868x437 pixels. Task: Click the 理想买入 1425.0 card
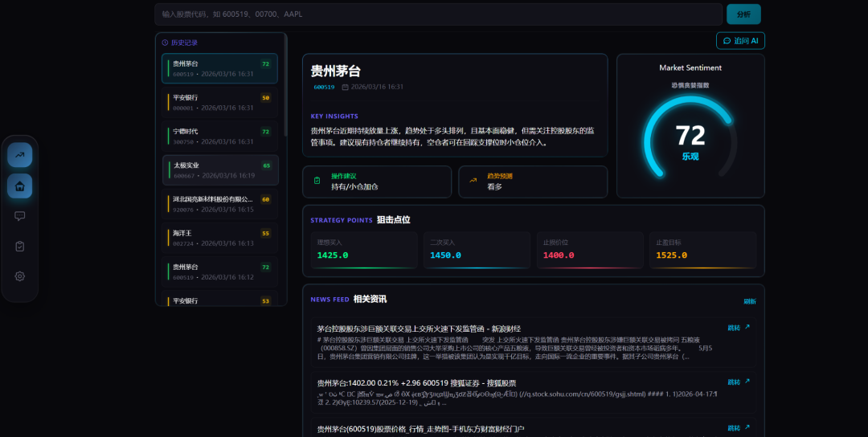pyautogui.click(x=364, y=250)
